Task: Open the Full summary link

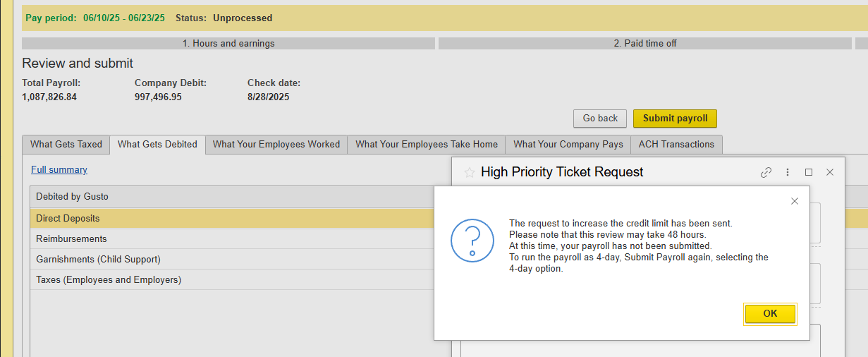Action: [x=59, y=170]
